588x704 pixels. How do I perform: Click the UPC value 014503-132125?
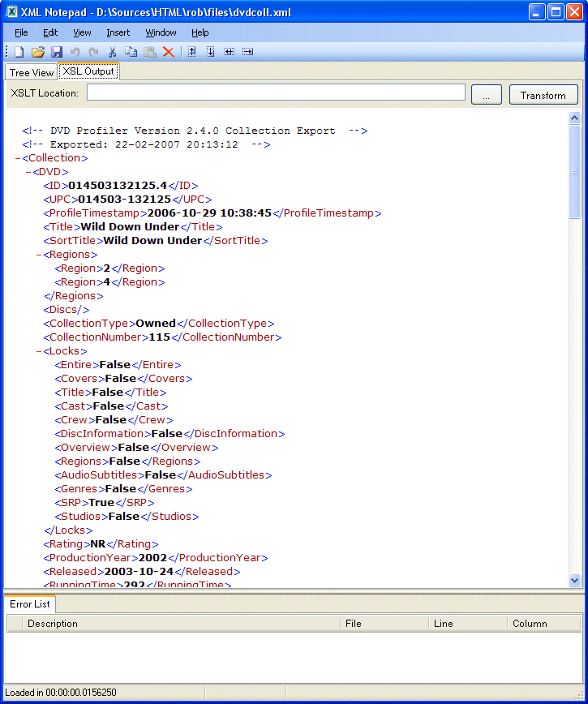[x=124, y=200]
